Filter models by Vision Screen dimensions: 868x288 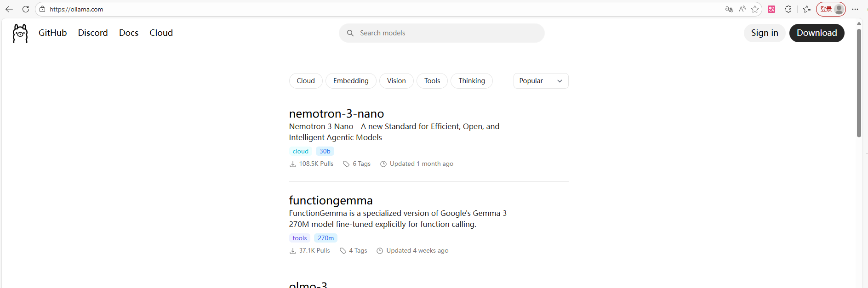[x=396, y=81]
